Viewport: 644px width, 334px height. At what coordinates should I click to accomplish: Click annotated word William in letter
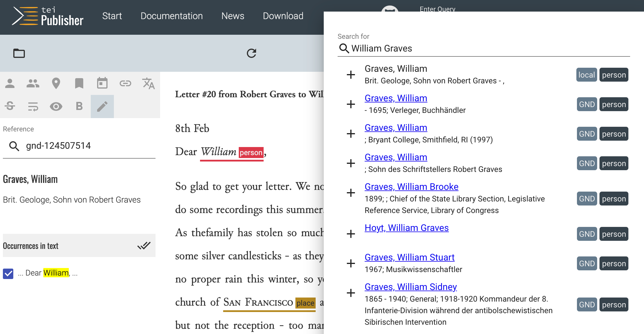click(219, 152)
